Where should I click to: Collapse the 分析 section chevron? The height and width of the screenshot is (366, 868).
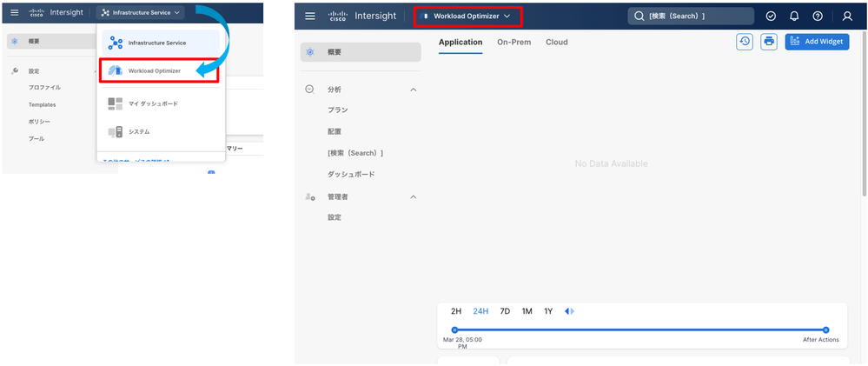pos(413,90)
